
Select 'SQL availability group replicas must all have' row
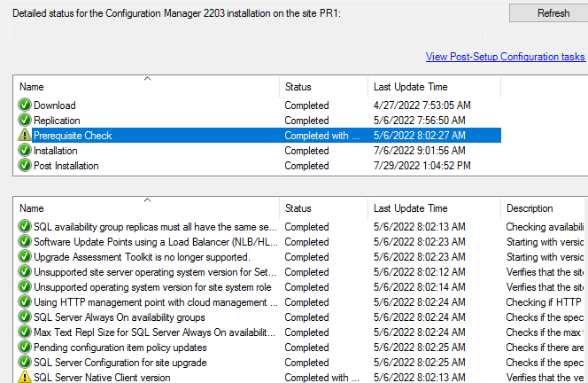coord(303,227)
